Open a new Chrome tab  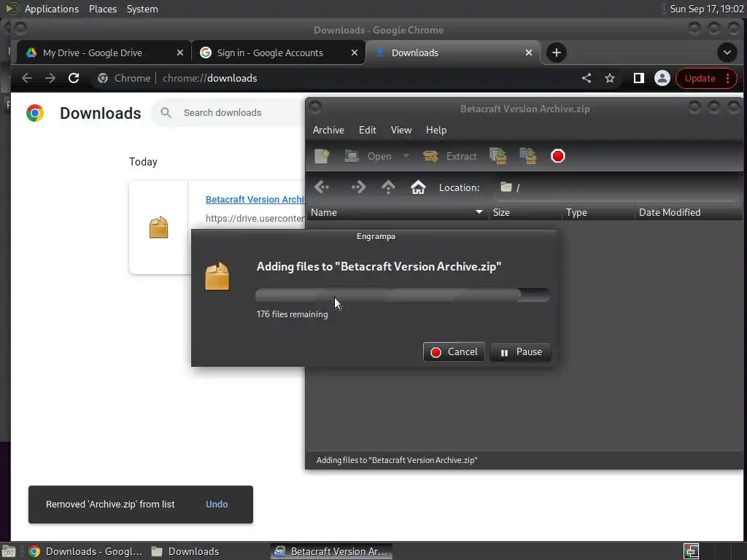point(557,52)
